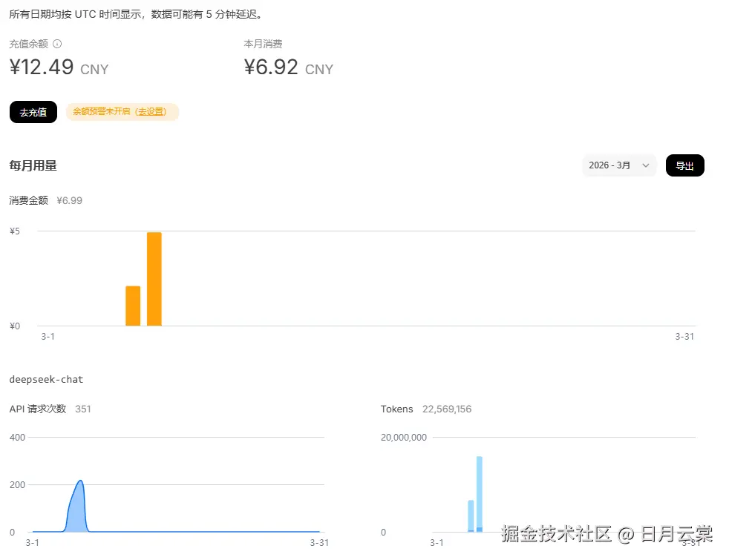Click the 导出 export button
The image size is (729, 560).
(x=685, y=165)
